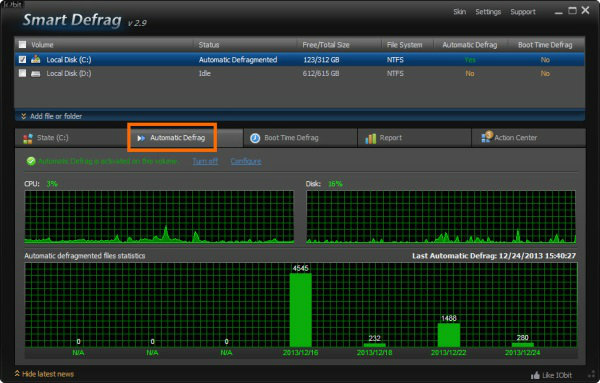Screen dimensions: 600x383
Task: Click the Automatic Defrag arrows icon
Action: pyautogui.click(x=141, y=138)
